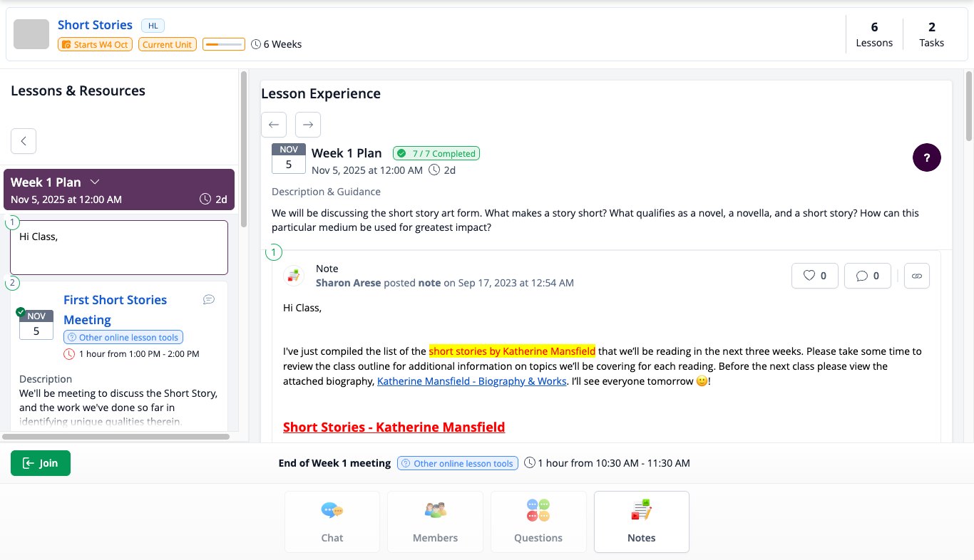Open the purple help question-mark button
The height and width of the screenshot is (560, 974).
coord(927,157)
